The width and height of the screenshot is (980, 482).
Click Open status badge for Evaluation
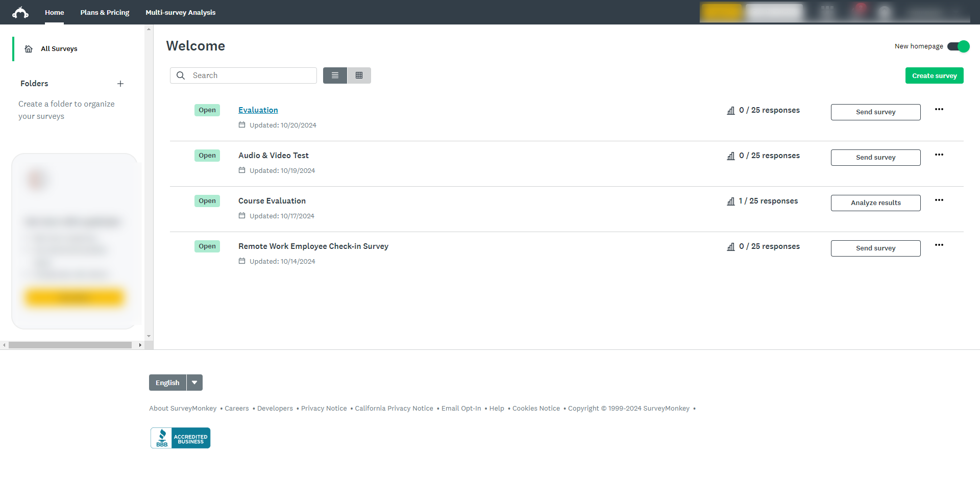pos(207,110)
